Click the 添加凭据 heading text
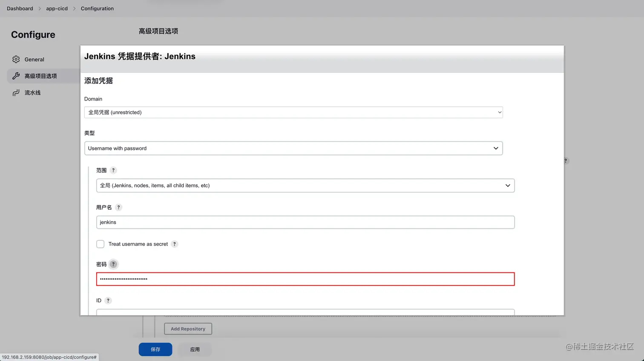The width and height of the screenshot is (644, 361). (98, 81)
